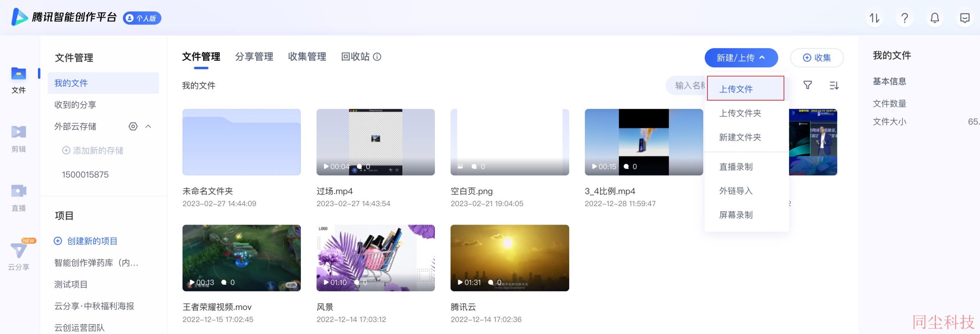The width and height of the screenshot is (980, 334).
Task: Click the 风景 file name
Action: 325,307
